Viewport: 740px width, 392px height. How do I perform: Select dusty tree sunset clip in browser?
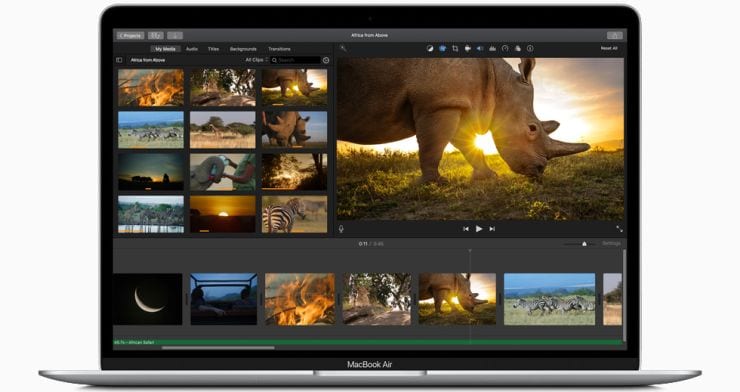coord(294,172)
